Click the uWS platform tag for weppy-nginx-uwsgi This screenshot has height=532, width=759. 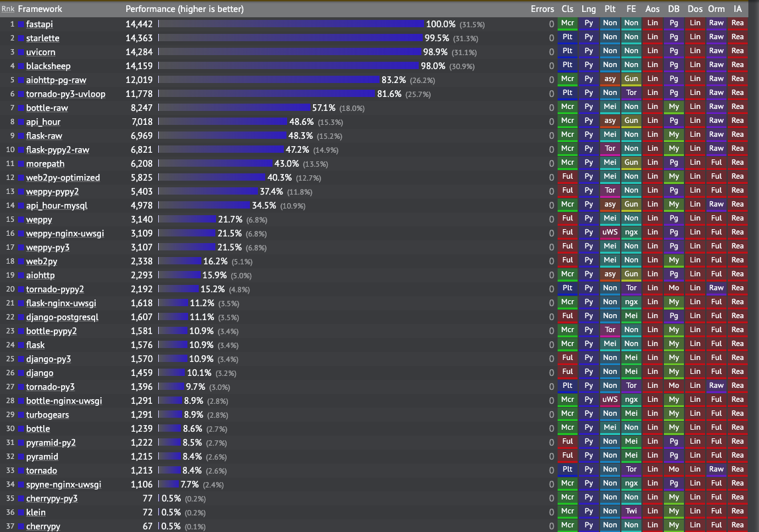(x=610, y=232)
